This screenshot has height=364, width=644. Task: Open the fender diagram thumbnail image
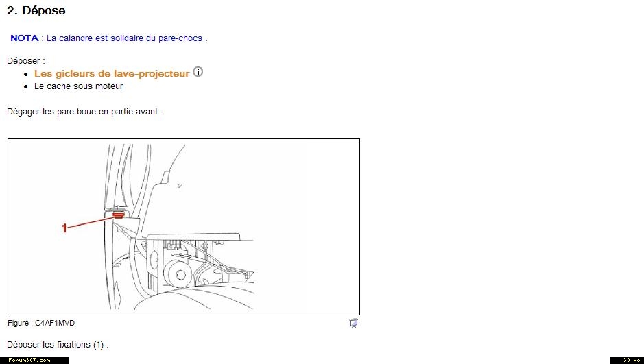click(x=184, y=227)
